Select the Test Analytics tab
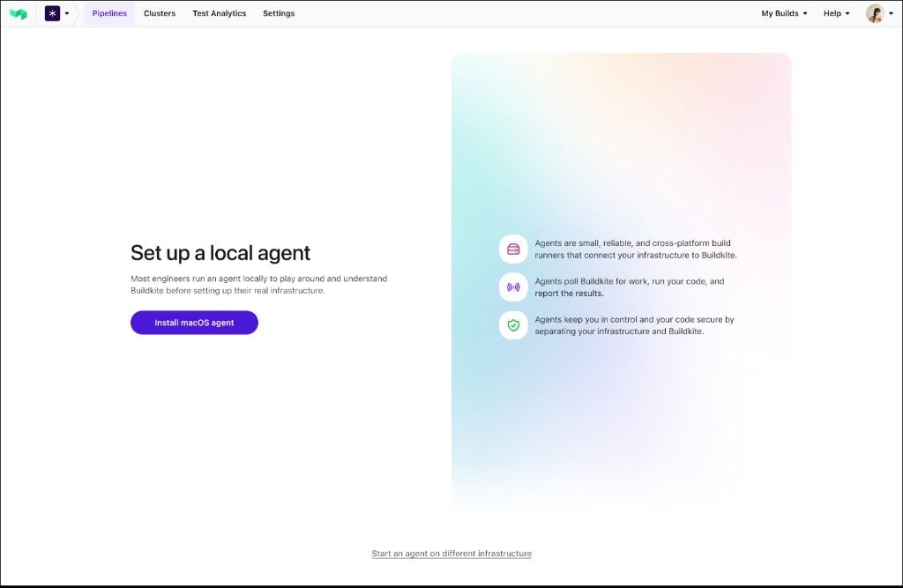The width and height of the screenshot is (903, 588). click(219, 13)
